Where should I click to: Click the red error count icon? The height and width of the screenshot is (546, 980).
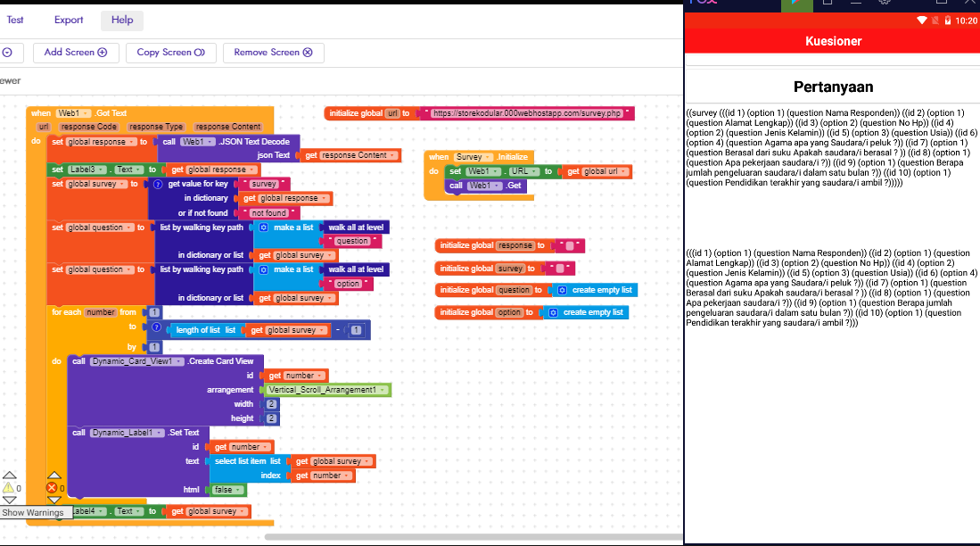point(51,488)
